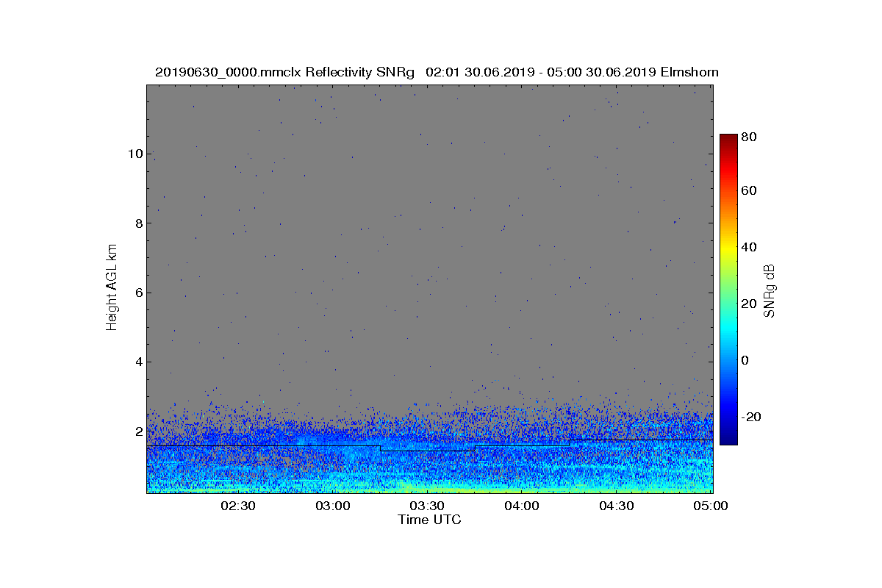Click the 05:00 time tick label
Image resolution: width=882 pixels, height=588 pixels.
(x=710, y=506)
